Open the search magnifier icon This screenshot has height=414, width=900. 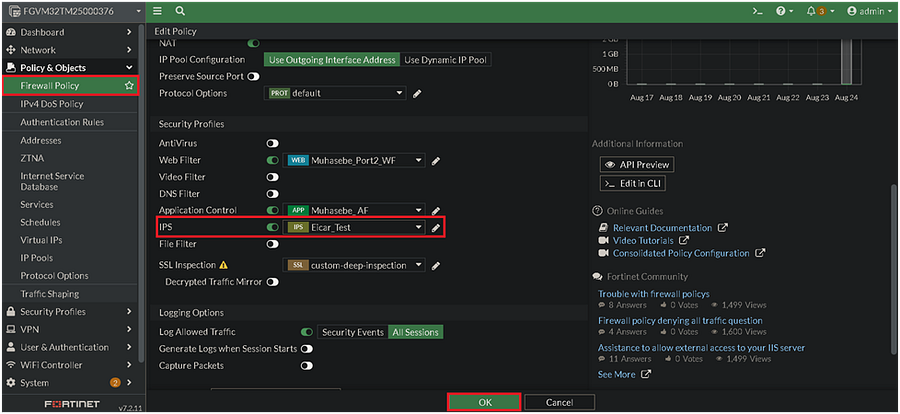(x=180, y=11)
